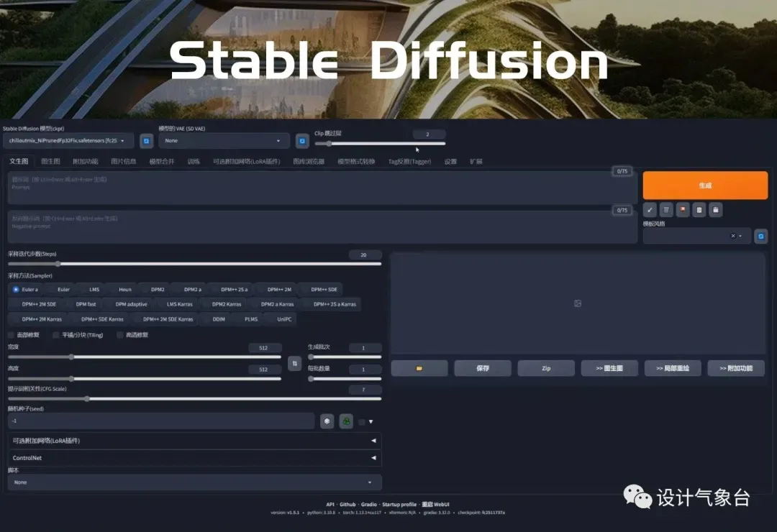Swap width and height values

click(295, 364)
